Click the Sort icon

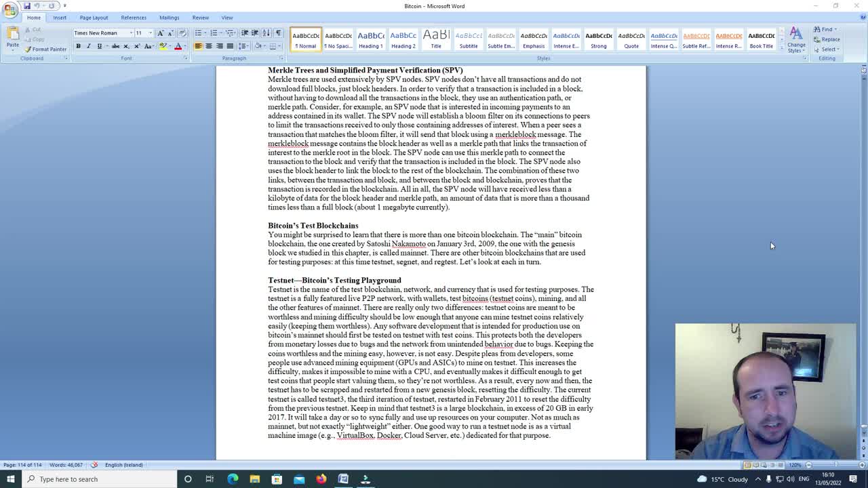(266, 33)
